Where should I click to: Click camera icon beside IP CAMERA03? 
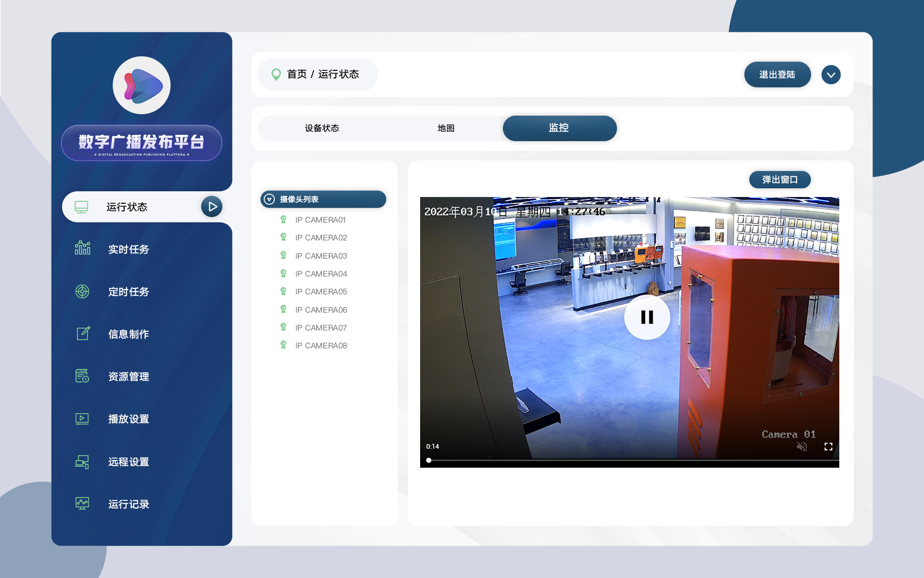(x=283, y=255)
